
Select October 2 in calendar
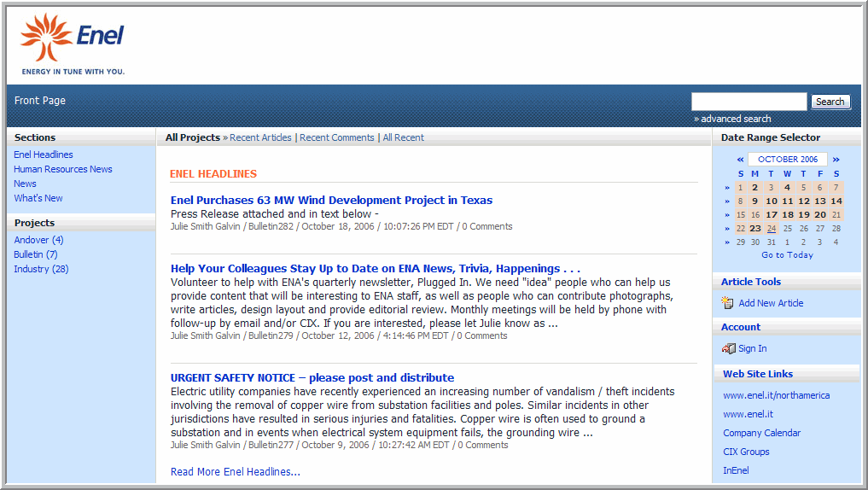755,188
